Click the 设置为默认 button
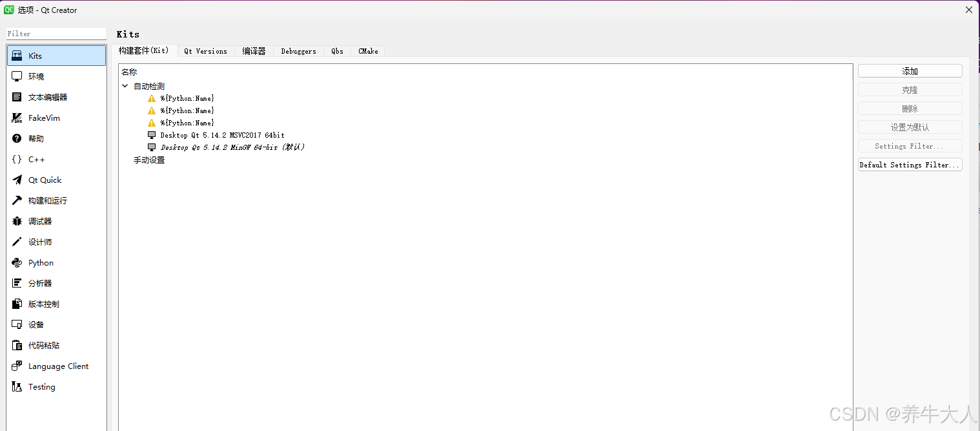Image resolution: width=980 pixels, height=431 pixels. tap(910, 127)
